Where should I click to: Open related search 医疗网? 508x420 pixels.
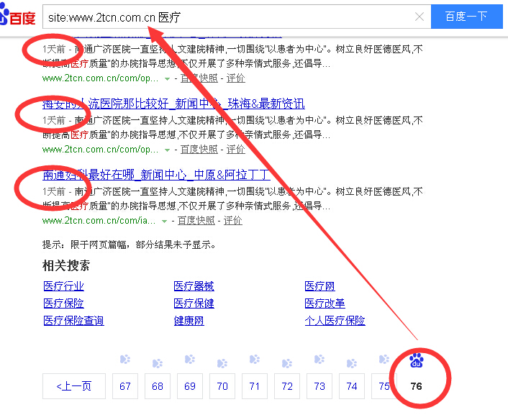coord(319,286)
